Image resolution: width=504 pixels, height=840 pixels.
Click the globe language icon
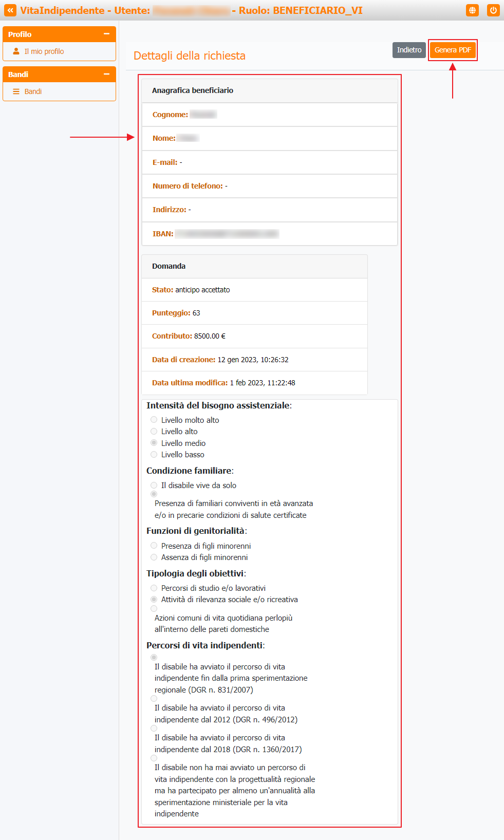coord(472,10)
